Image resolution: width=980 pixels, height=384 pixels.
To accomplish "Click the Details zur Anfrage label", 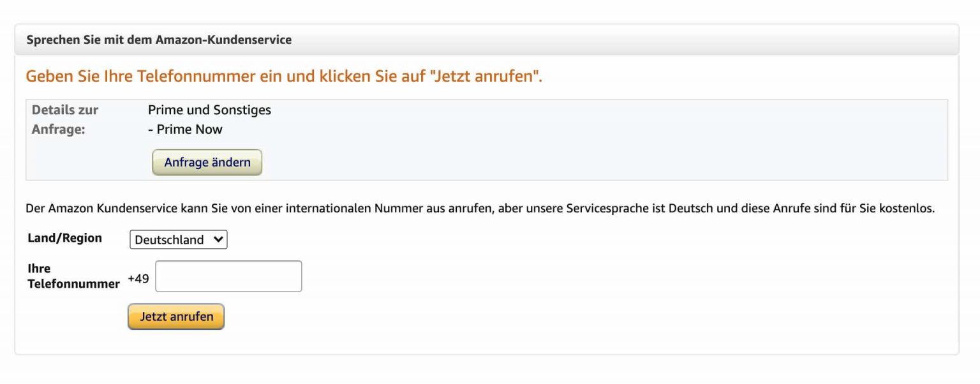I will [64, 119].
